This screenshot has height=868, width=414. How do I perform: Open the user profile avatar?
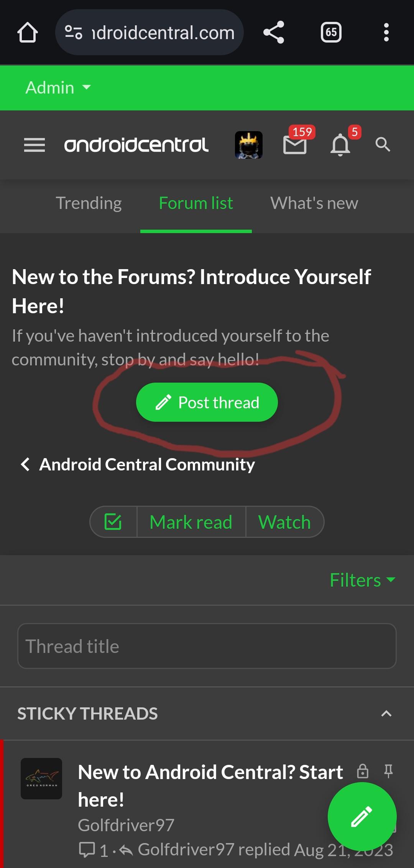[249, 145]
